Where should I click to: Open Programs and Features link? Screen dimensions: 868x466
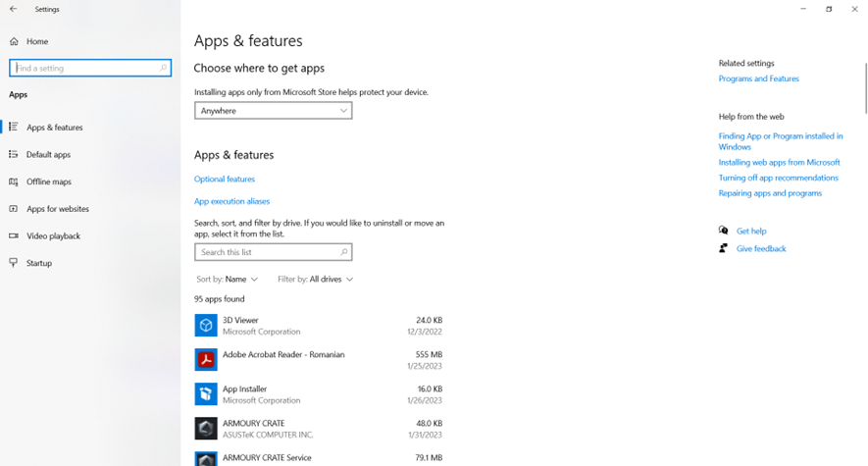point(758,78)
